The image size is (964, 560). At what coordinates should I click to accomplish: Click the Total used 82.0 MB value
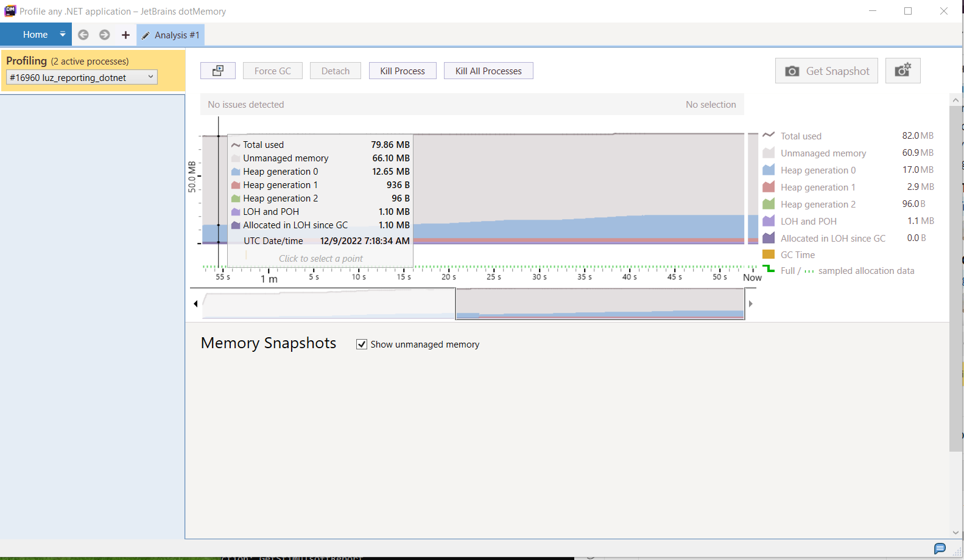coord(918,136)
